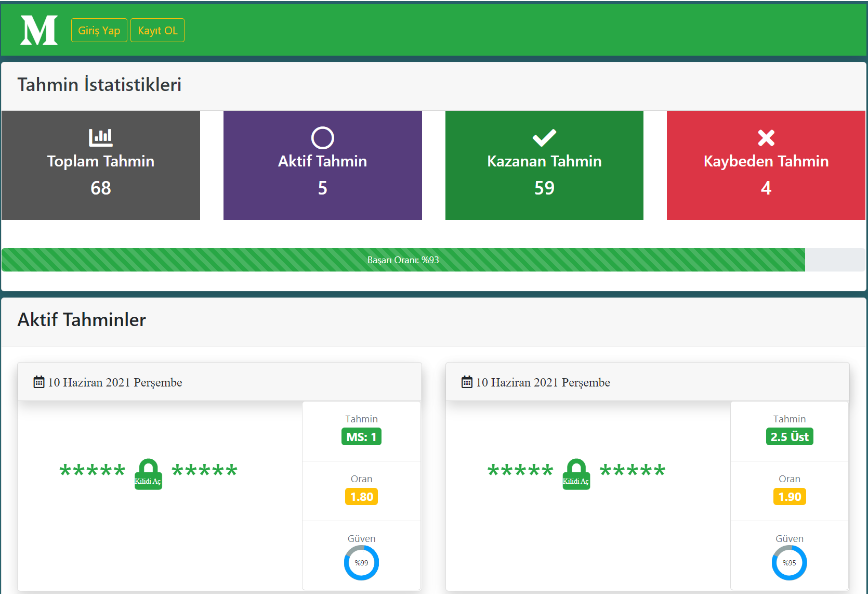Click the date text of the MS: 1 card
The width and height of the screenshot is (868, 594).
coord(115,382)
